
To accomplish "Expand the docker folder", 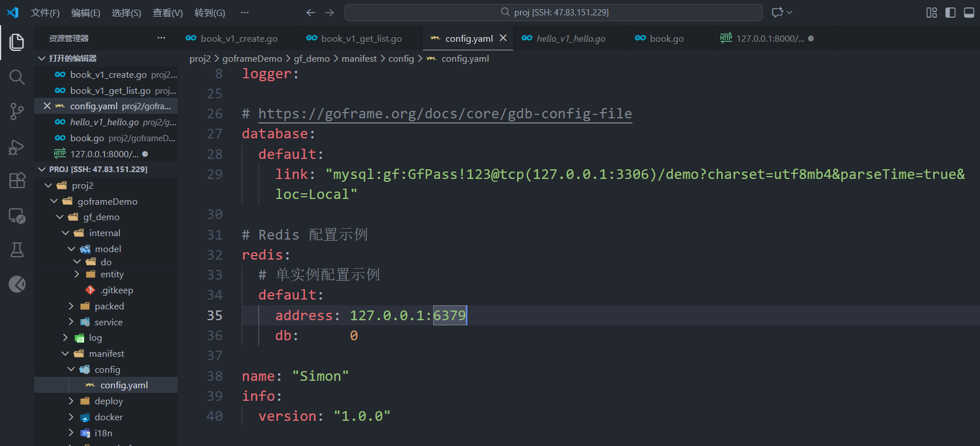I will (71, 417).
